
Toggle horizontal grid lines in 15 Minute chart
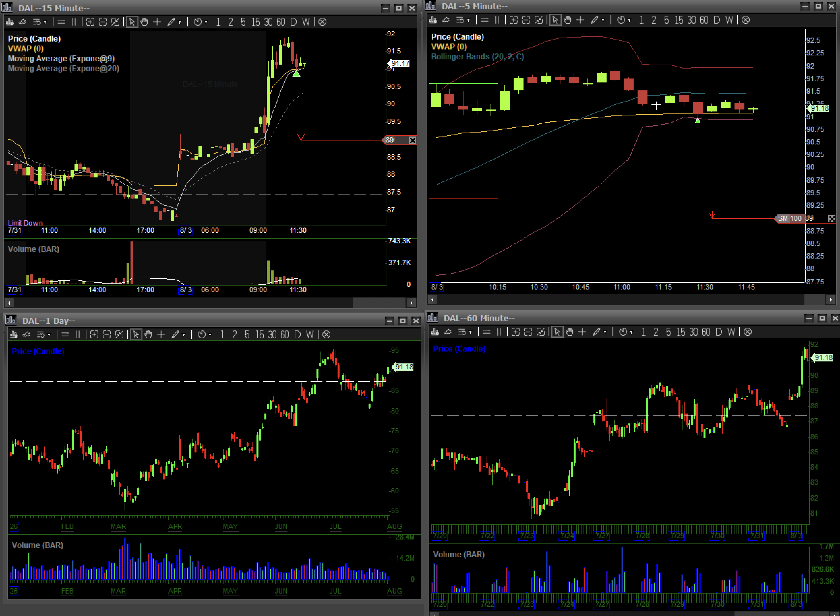[62, 22]
